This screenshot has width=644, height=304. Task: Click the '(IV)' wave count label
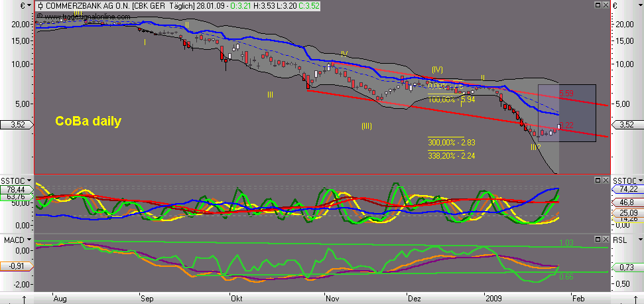click(x=437, y=70)
